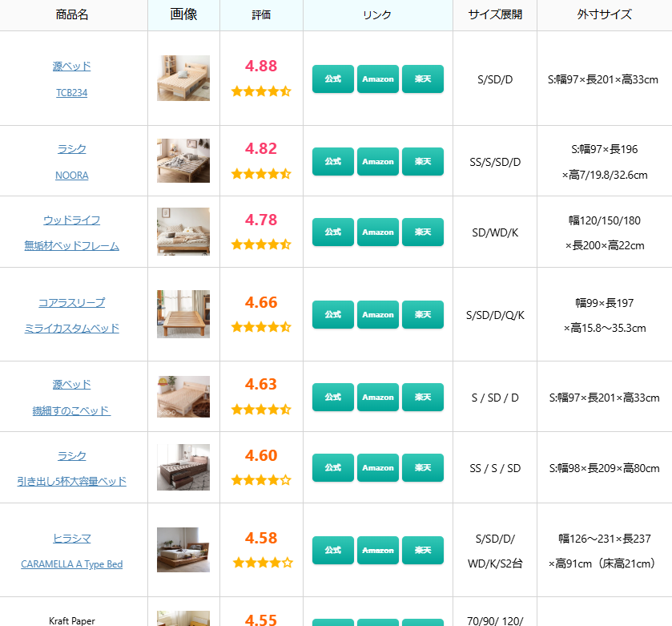
Task: Click the 4.88 rating score
Action: pyautogui.click(x=261, y=66)
